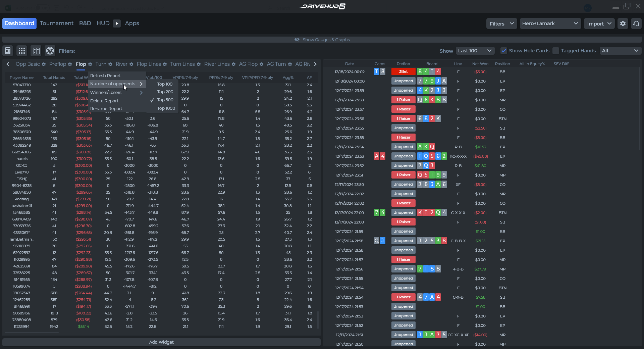This screenshot has height=349, width=644.
Task: Click the HUD play button icon
Action: click(x=117, y=23)
